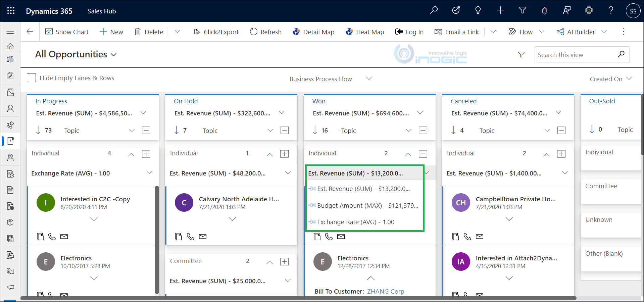644x302 pixels.
Task: Open the Delete split dropdown arrow
Action: (178, 32)
